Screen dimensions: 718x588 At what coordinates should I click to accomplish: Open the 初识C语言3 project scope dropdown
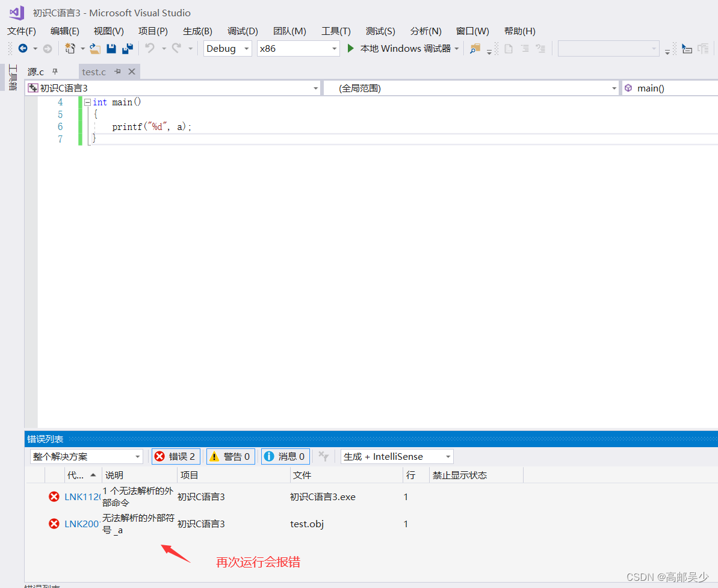pyautogui.click(x=173, y=88)
